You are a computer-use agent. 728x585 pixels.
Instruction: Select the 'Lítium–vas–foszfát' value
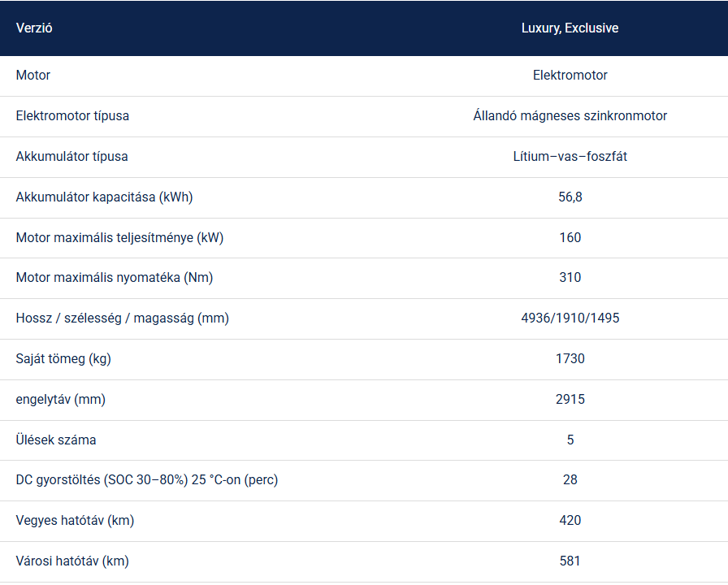[570, 157]
